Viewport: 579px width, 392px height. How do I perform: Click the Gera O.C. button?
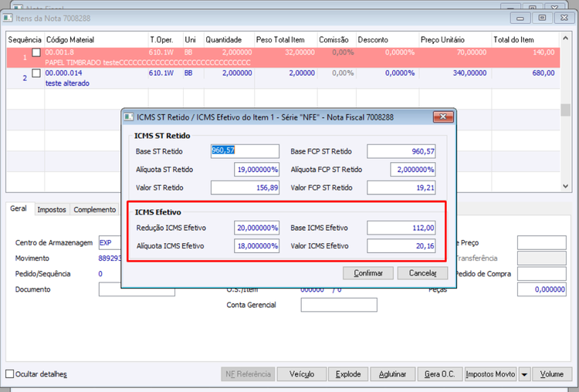439,374
